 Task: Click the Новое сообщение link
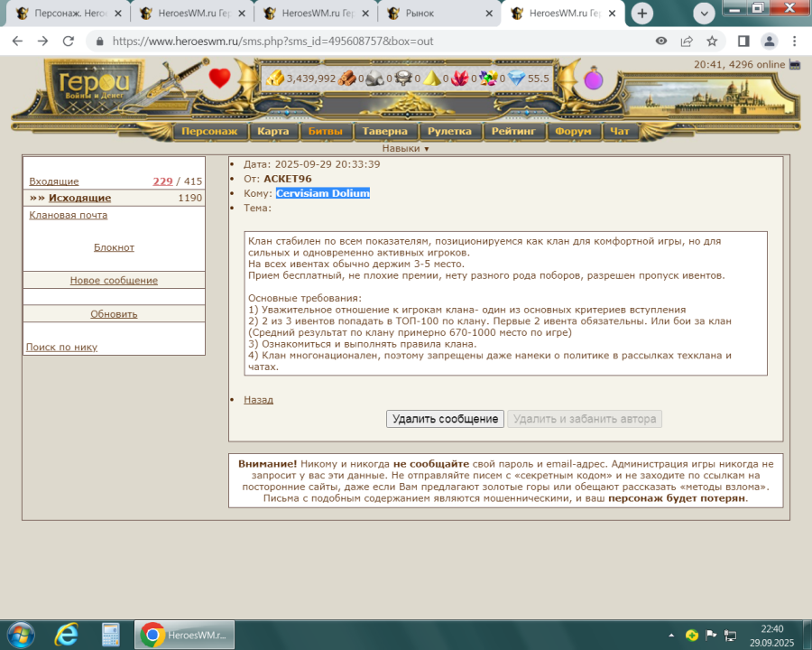coord(114,280)
